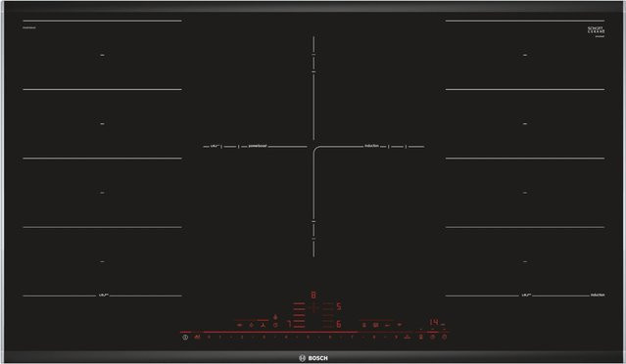This screenshot has height=364, width=626.
Task: Tap the red "5" heat level display
Action: point(339,306)
